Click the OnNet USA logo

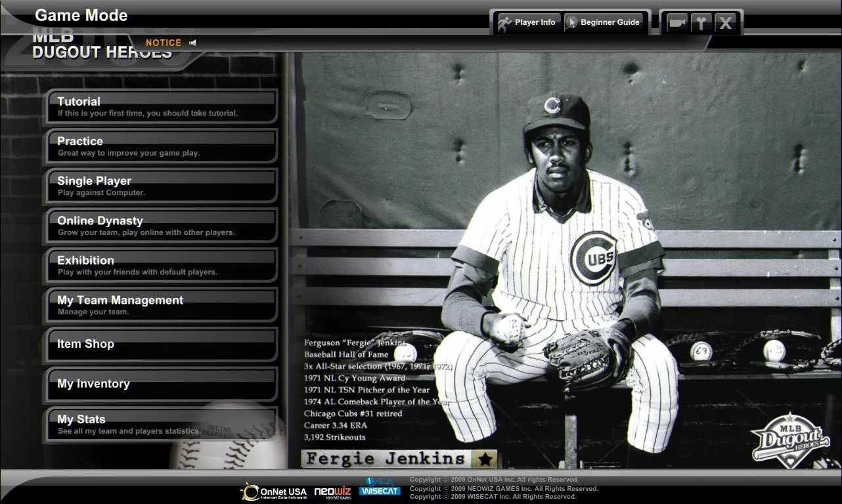pos(274,492)
